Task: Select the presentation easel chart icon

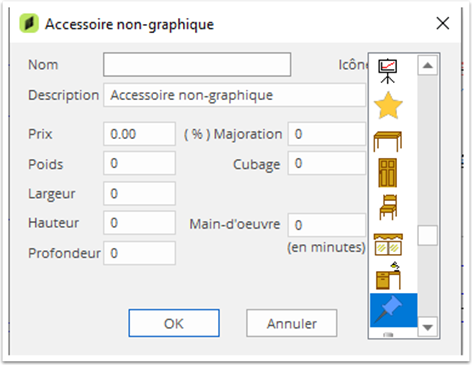Action: (387, 71)
